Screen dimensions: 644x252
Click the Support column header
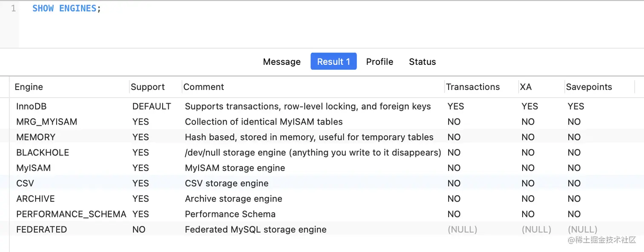point(148,87)
